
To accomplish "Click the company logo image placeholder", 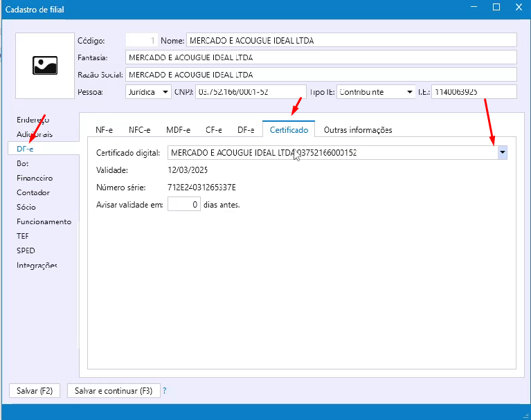I will coord(44,65).
